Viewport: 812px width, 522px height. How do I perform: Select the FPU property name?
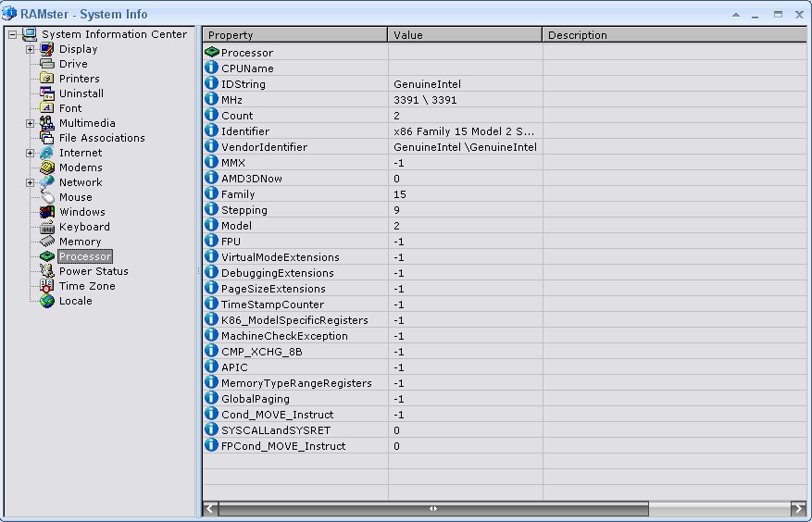pos(231,242)
